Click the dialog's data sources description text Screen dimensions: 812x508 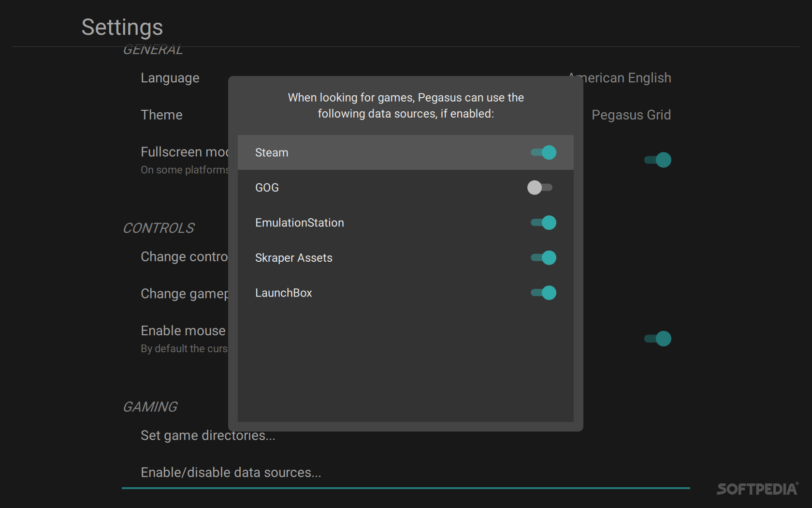pos(406,105)
